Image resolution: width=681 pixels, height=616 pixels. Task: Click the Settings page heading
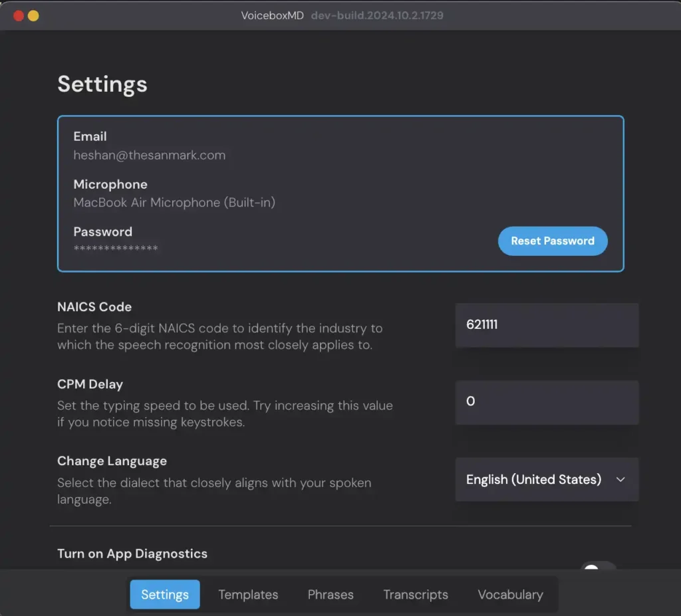(102, 84)
